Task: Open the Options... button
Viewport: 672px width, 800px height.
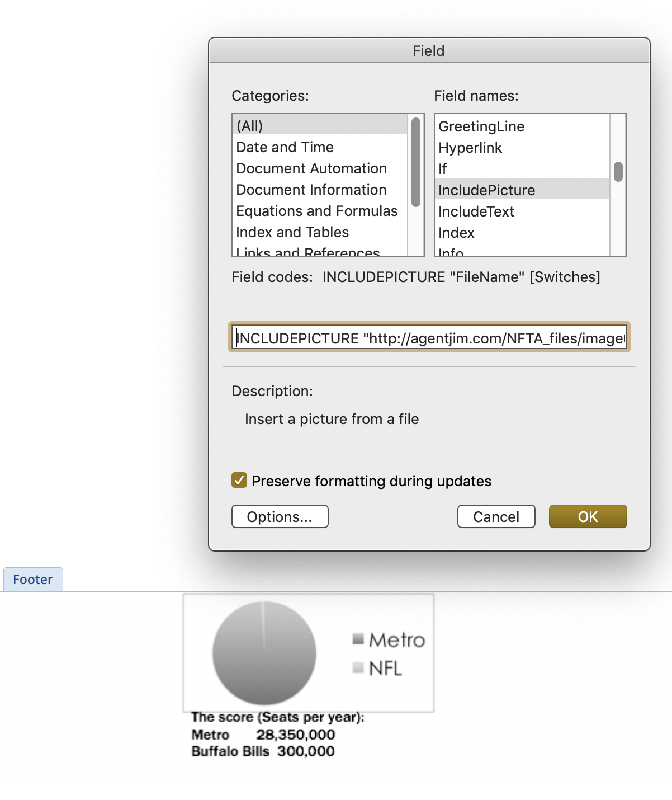Action: click(x=280, y=516)
